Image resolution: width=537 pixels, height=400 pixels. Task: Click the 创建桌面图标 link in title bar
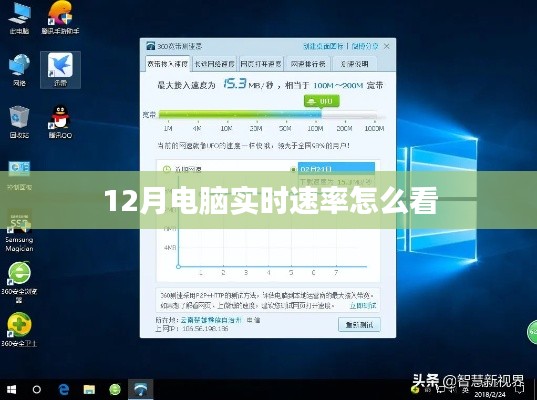point(323,46)
